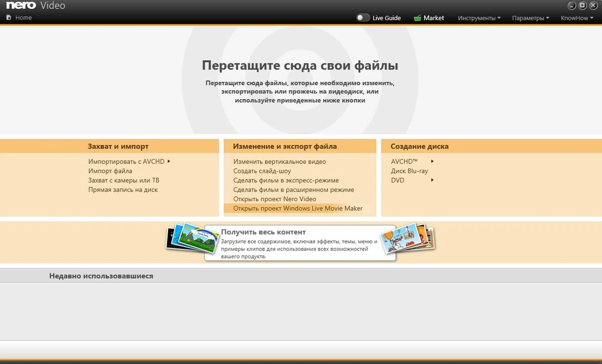Open Открыть проект Nero Video

point(274,199)
